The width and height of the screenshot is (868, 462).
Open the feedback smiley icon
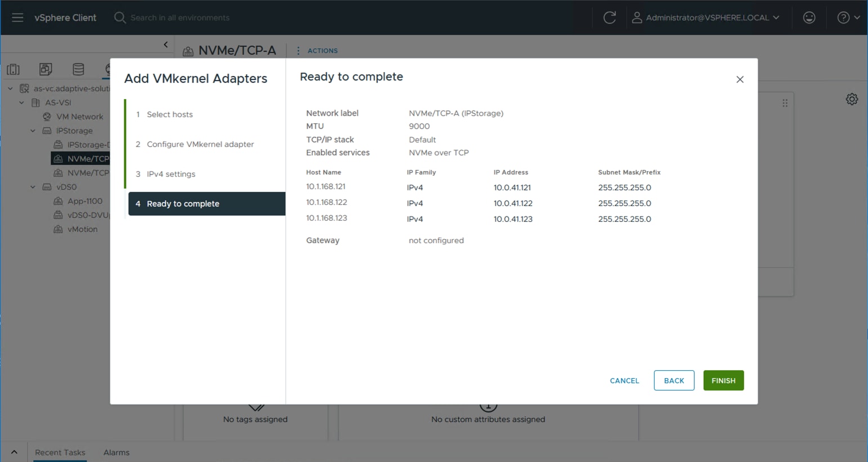[x=809, y=17]
